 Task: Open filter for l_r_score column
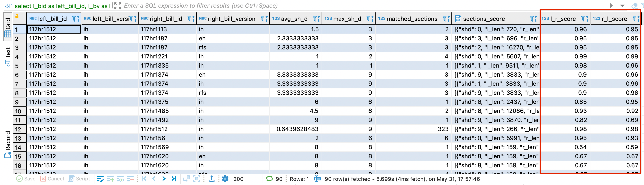pos(583,19)
